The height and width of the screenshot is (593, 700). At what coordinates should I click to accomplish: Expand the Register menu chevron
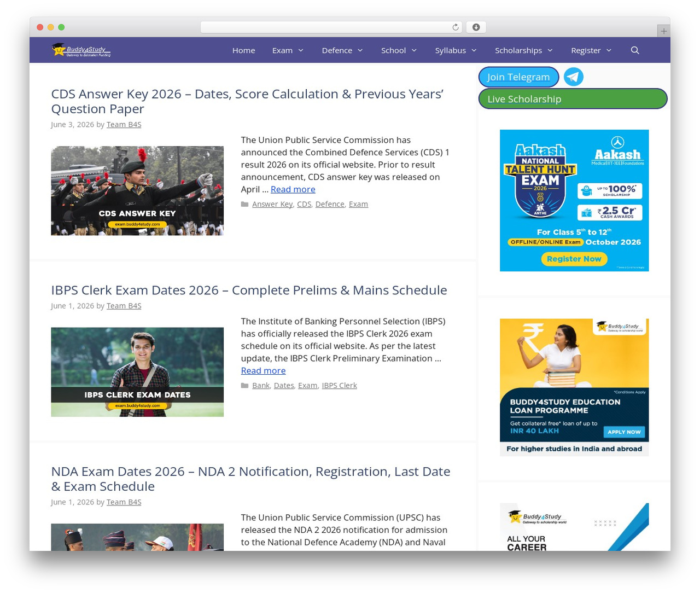[609, 50]
